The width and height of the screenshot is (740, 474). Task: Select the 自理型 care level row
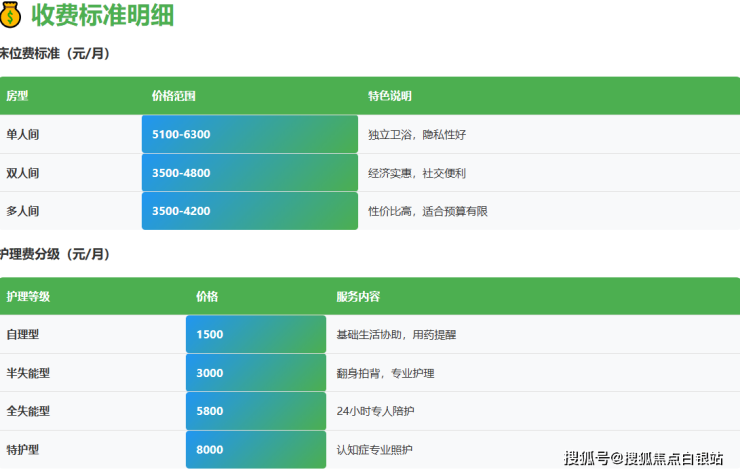[x=23, y=335]
